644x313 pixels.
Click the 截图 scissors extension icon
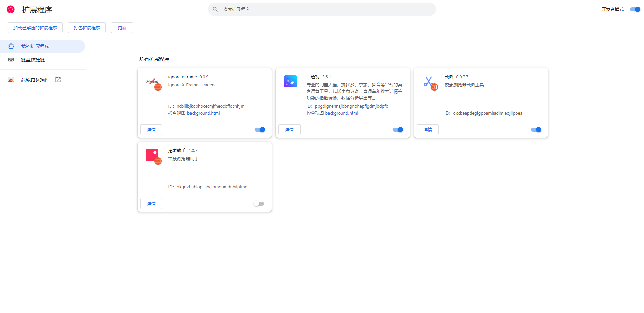(428, 82)
